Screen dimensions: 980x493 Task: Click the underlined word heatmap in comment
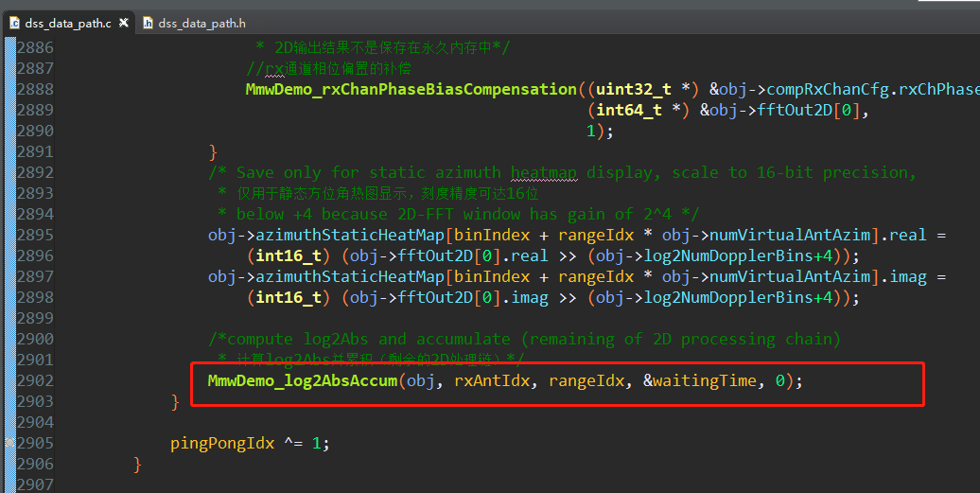544,172
